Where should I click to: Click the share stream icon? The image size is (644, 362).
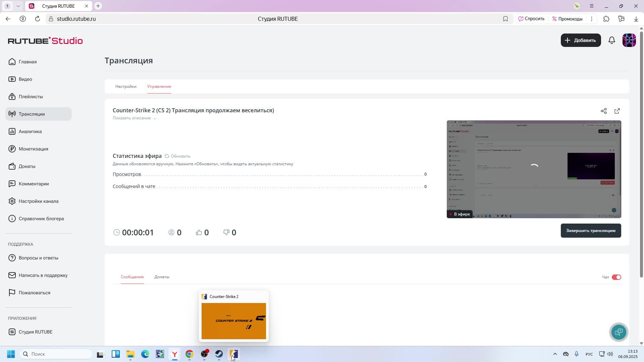click(x=603, y=111)
